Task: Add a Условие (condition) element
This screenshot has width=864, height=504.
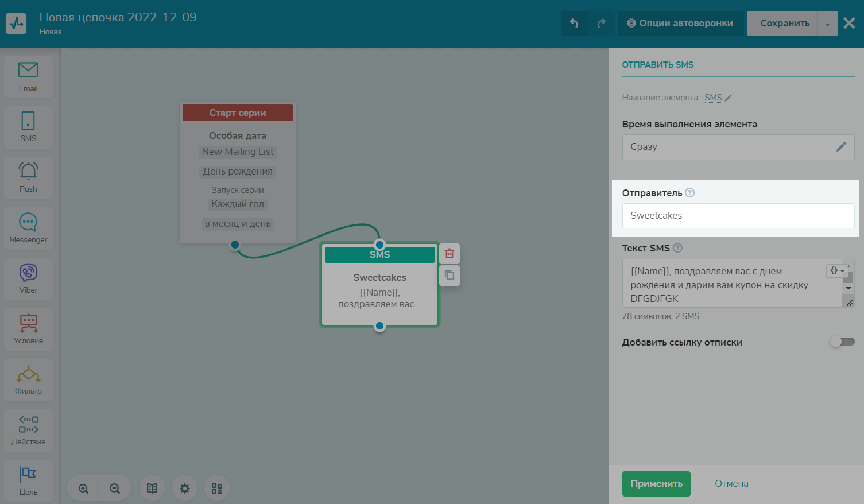Action: point(28,329)
